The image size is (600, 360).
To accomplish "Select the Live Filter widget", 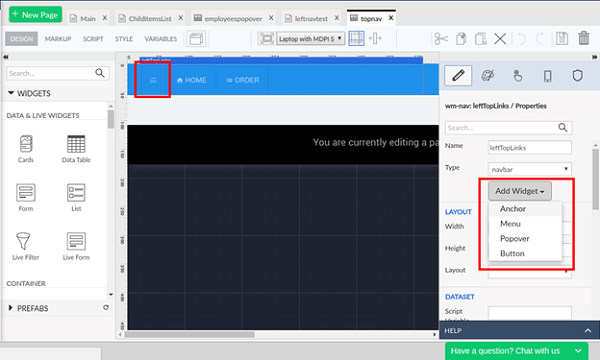I will click(25, 246).
